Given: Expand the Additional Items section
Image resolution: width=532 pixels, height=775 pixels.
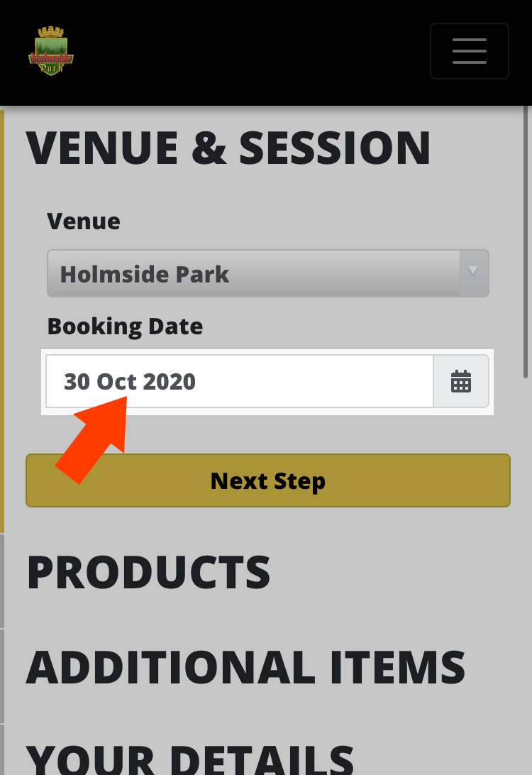Looking at the screenshot, I should [x=245, y=667].
